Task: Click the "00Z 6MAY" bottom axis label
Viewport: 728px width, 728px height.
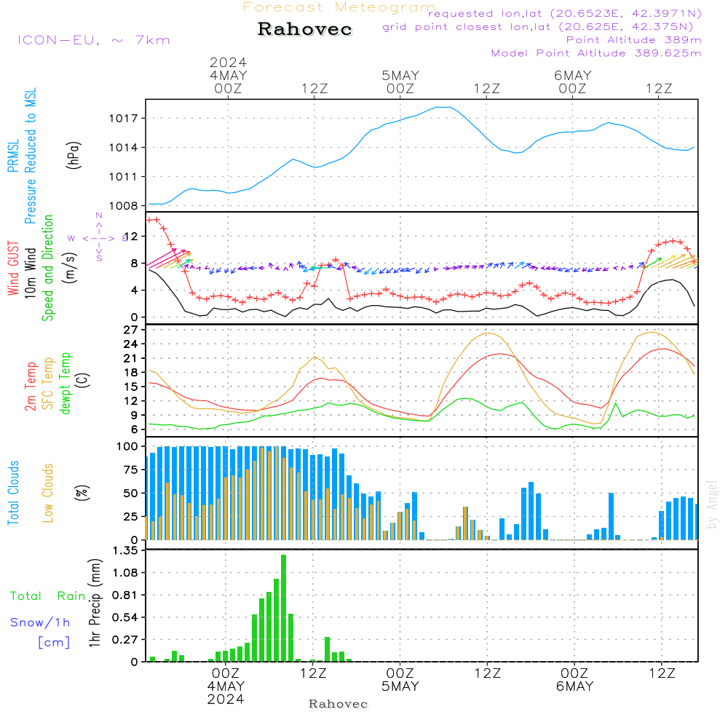Action: click(575, 680)
